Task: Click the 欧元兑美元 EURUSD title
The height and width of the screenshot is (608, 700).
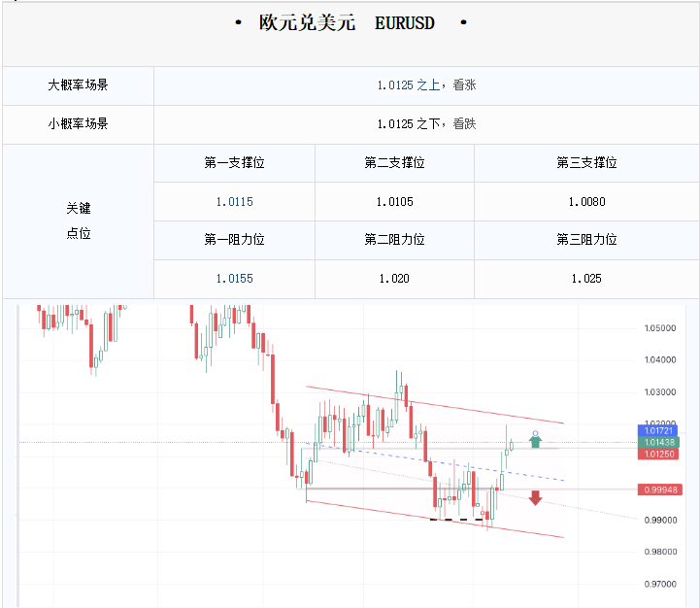Action: pos(347,22)
